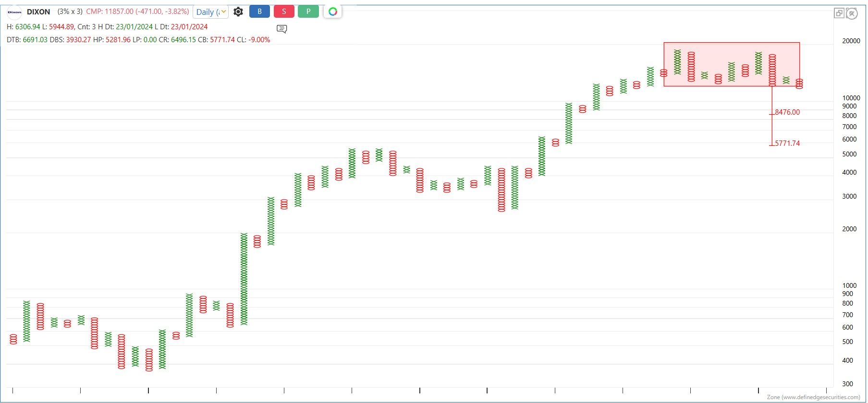
Task: Click the 5771.74 target level label
Action: pos(787,143)
